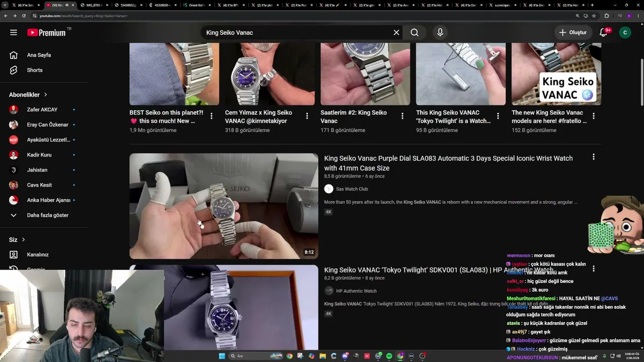Play 'The new King Seiko Vanac models' short
The height and width of the screenshot is (362, 644).
556,74
